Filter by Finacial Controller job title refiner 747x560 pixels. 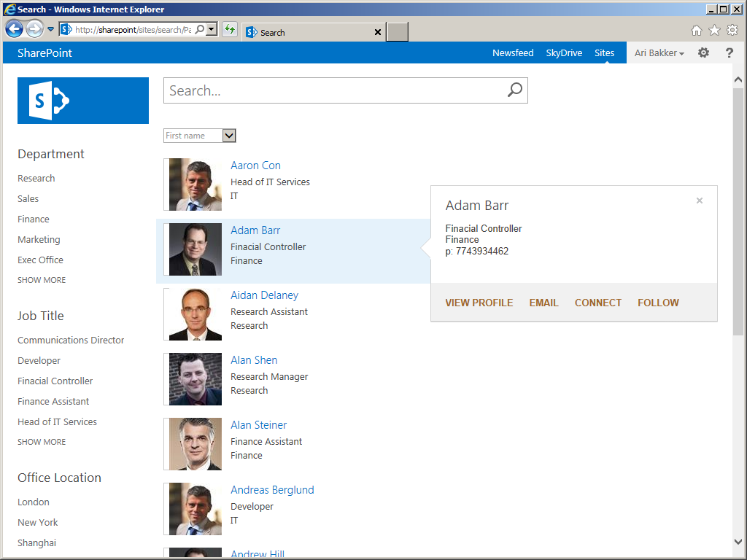[55, 381]
